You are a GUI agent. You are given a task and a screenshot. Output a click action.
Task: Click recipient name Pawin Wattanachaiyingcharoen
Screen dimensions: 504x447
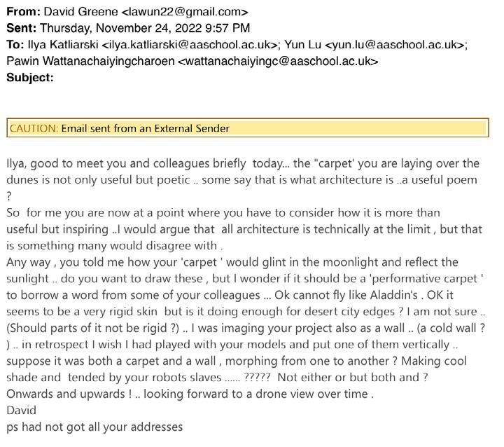[90, 61]
